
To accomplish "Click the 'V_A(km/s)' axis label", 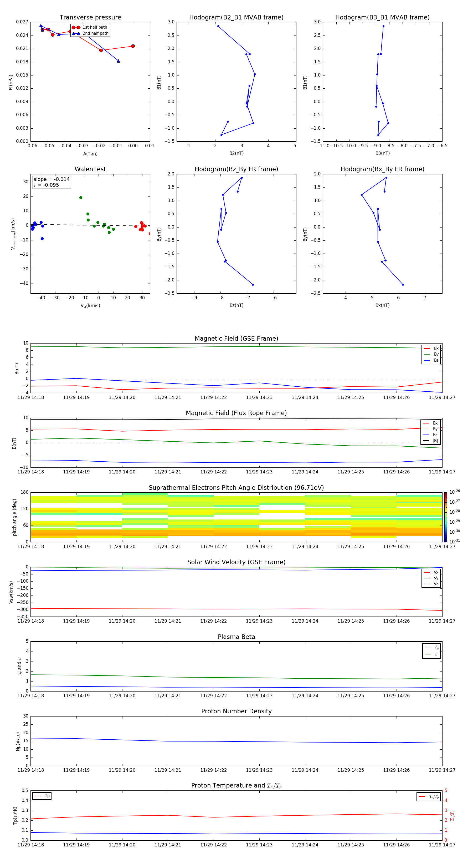I will pos(90,306).
